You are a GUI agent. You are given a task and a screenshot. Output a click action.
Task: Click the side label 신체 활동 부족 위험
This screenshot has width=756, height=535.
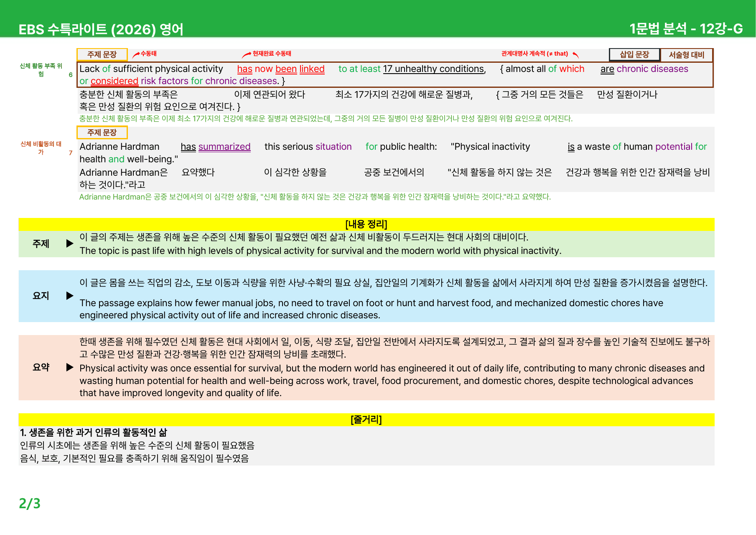pyautogui.click(x=41, y=70)
